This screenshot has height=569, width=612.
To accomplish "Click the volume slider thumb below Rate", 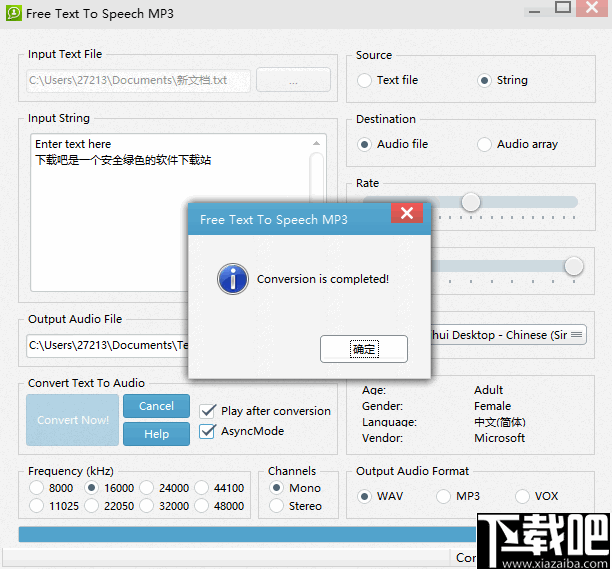I will pyautogui.click(x=573, y=266).
